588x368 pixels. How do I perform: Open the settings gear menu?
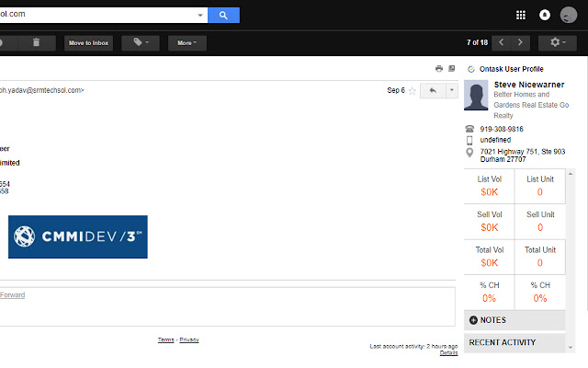(x=558, y=42)
